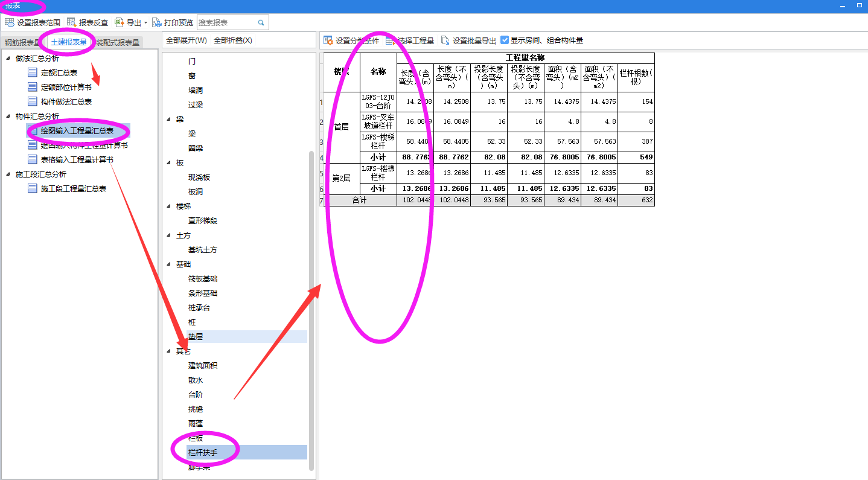Select 台阶 in the component tree
The height and width of the screenshot is (480, 868).
pyautogui.click(x=196, y=394)
